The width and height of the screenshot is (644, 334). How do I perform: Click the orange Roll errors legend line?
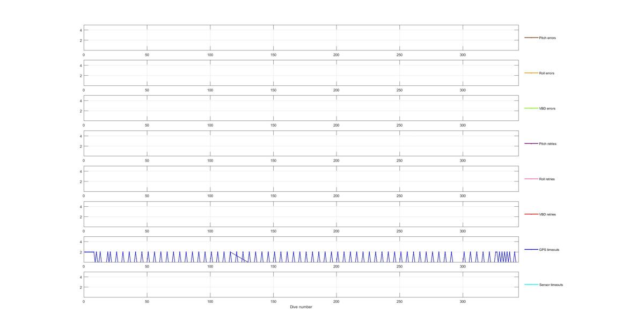(531, 73)
